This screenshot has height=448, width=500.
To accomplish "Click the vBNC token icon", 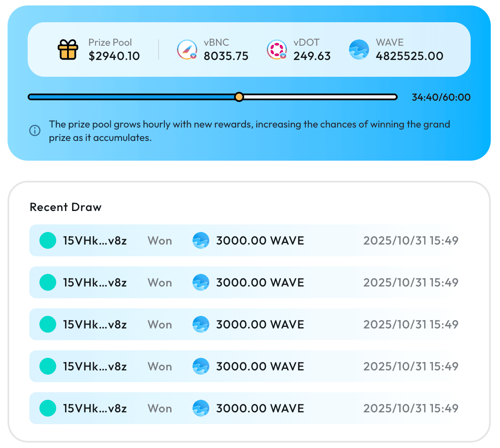I will point(187,49).
